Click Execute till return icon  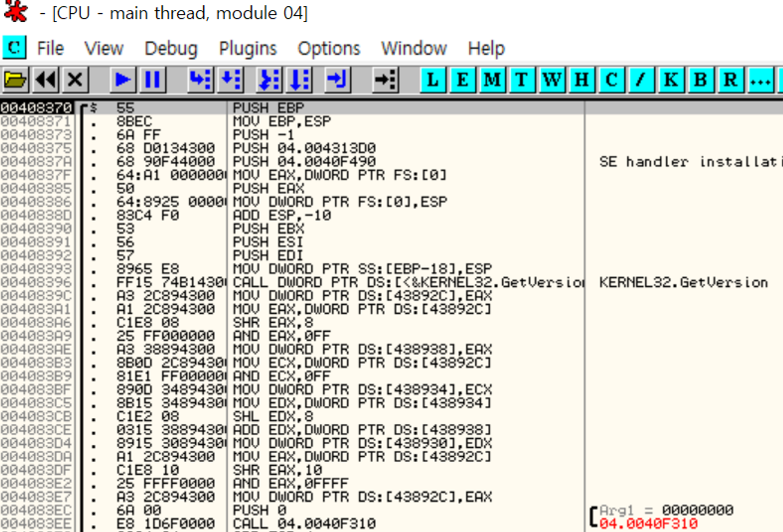pos(337,80)
